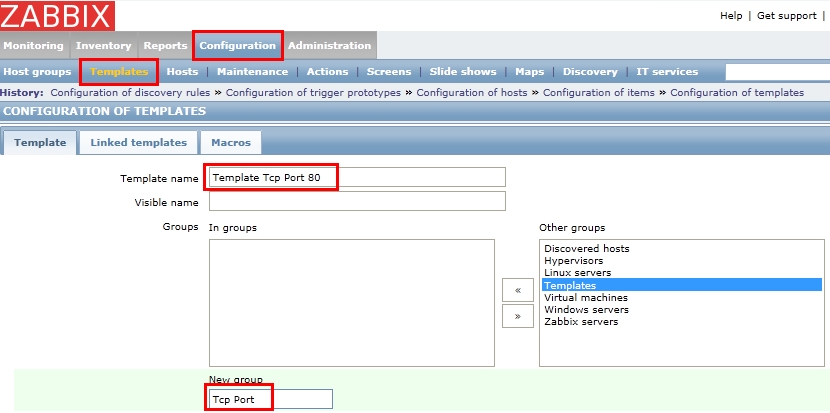The image size is (830, 413).
Task: Open history link Configuration of trigger prototypes
Action: click(x=313, y=93)
